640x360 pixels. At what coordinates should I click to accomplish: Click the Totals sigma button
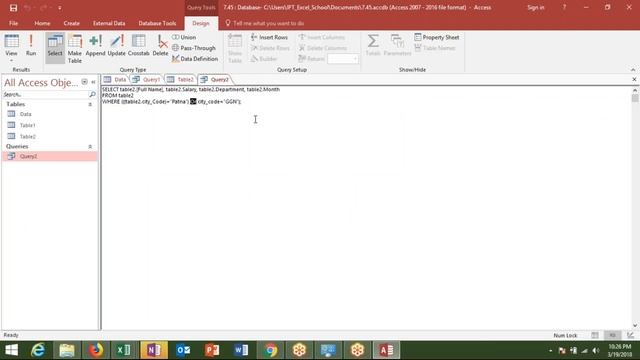point(373,45)
